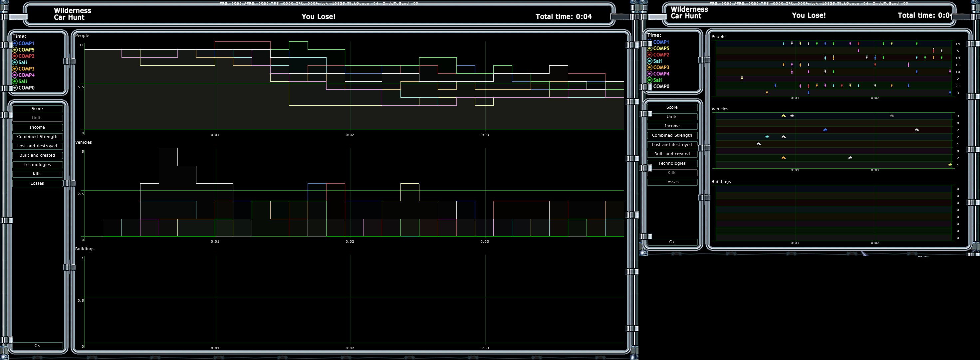This screenshot has height=360, width=980.
Task: Click 'Buildings' heading in left window
Action: [85, 249]
